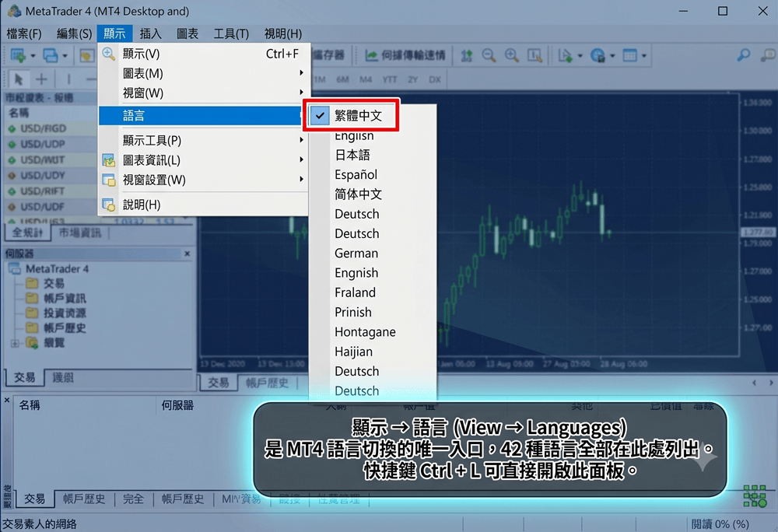
Task: Click the MetaTrader 4 app icon in title bar
Action: (x=14, y=11)
